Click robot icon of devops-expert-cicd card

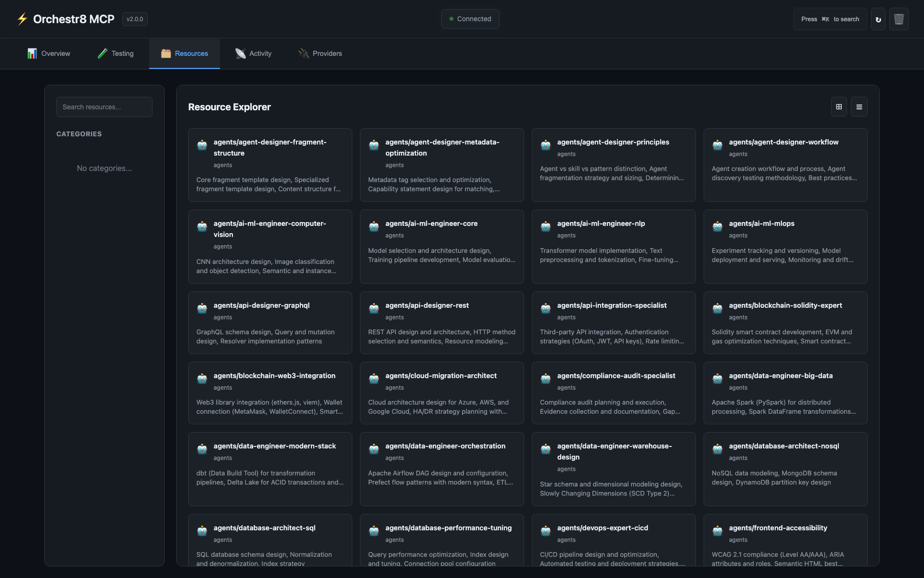coord(546,531)
